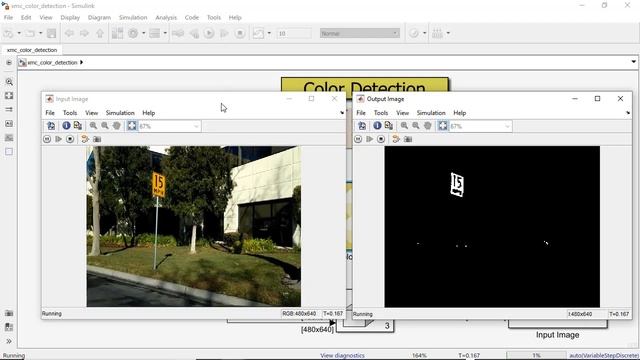Select the xmc_color_detection model tab
The image size is (640, 360).
coord(32,50)
